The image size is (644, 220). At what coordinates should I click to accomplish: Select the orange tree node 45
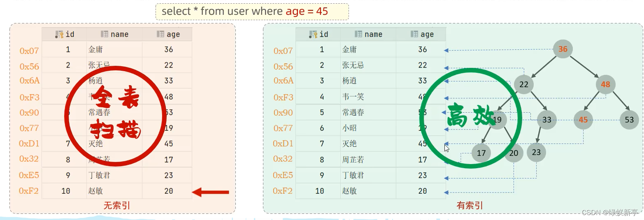tap(583, 120)
